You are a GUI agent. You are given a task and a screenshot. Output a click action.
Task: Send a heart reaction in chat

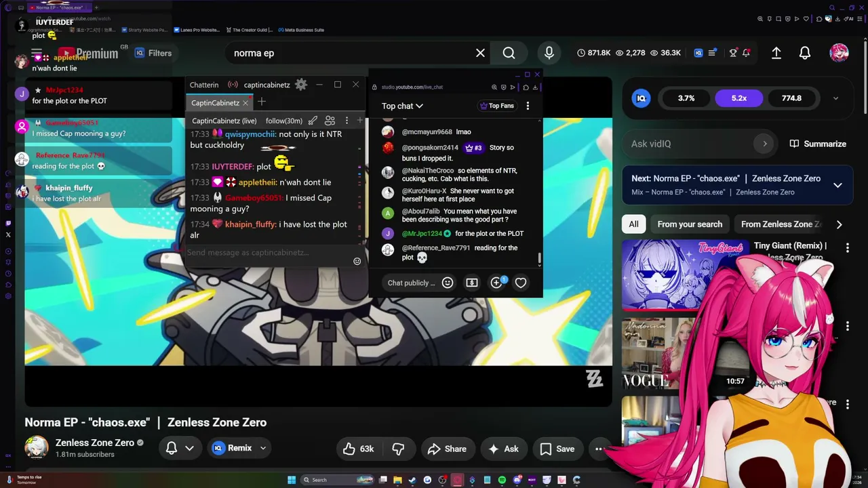tap(521, 283)
